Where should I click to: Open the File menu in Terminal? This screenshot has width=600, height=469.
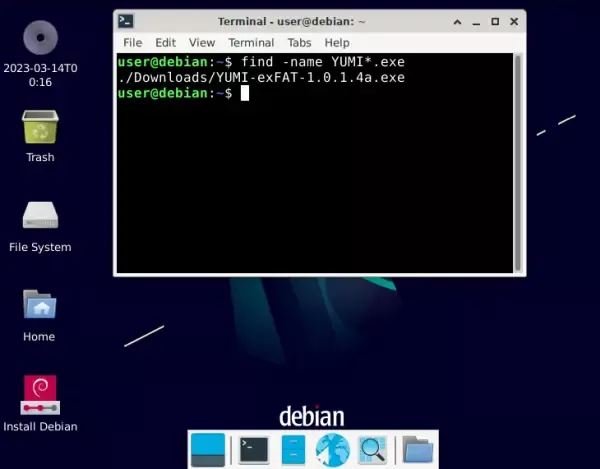(133, 43)
